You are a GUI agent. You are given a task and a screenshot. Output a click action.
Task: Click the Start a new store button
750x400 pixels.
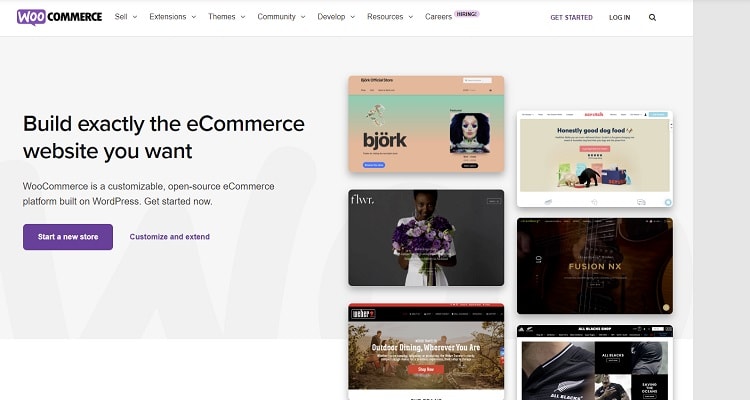click(x=68, y=237)
